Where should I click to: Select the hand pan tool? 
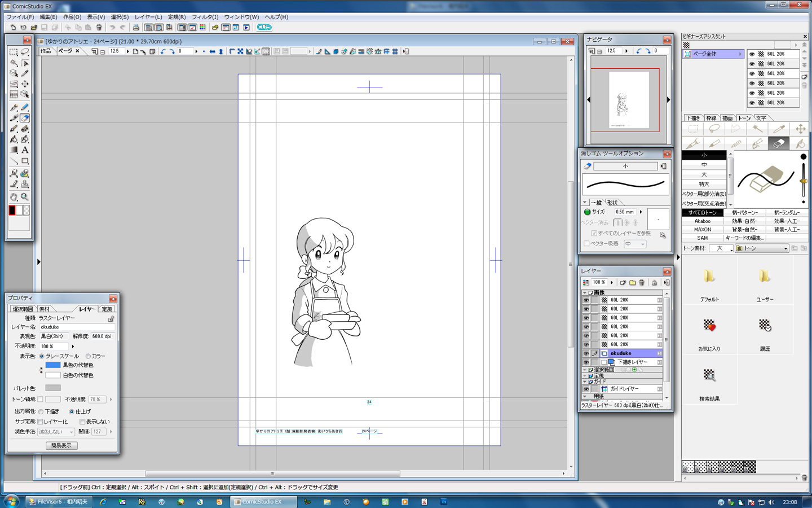click(14, 197)
